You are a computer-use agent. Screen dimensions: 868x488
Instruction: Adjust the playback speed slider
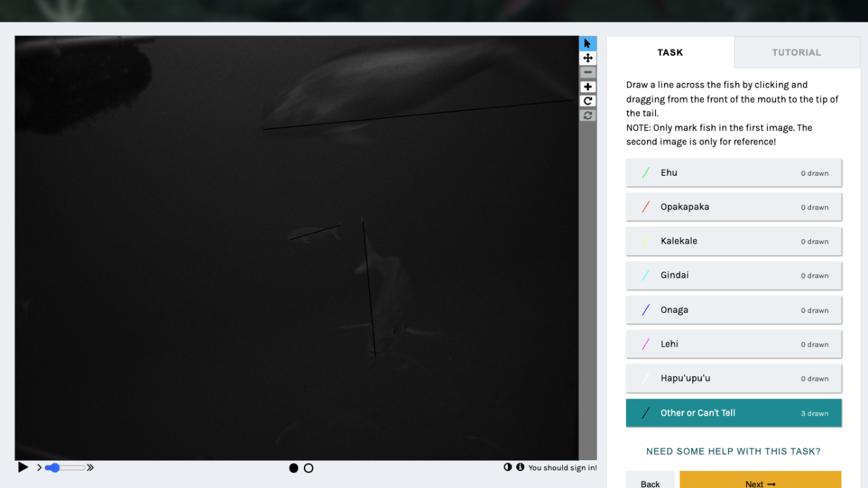tap(65, 468)
